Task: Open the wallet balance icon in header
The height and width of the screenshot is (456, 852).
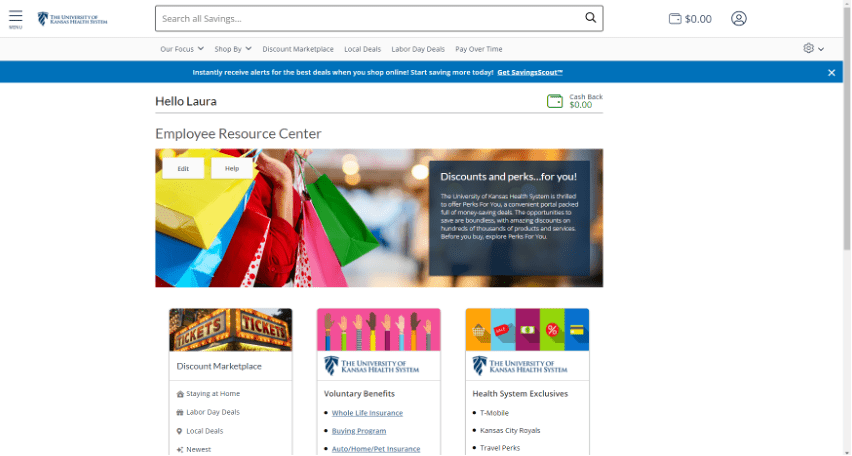Action: click(x=675, y=18)
